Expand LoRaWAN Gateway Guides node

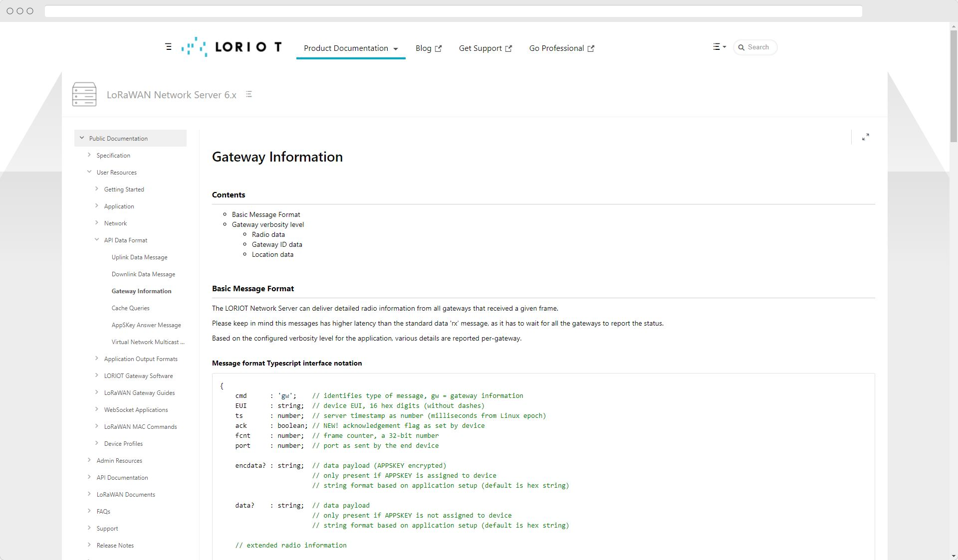(x=97, y=392)
